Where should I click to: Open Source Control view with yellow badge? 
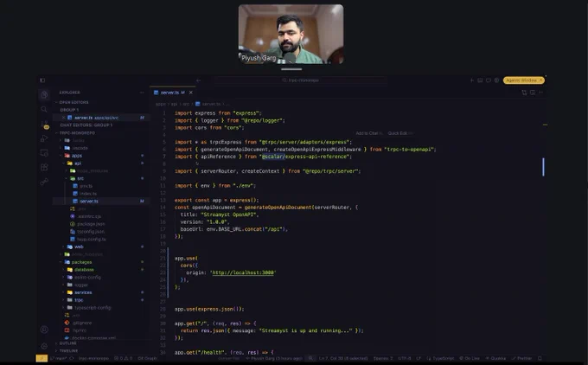[44, 125]
